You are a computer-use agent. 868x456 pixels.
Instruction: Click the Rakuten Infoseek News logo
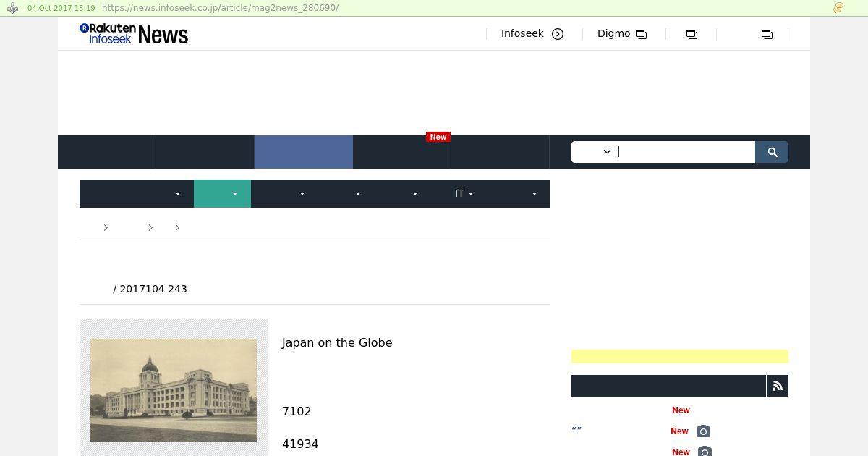(134, 33)
